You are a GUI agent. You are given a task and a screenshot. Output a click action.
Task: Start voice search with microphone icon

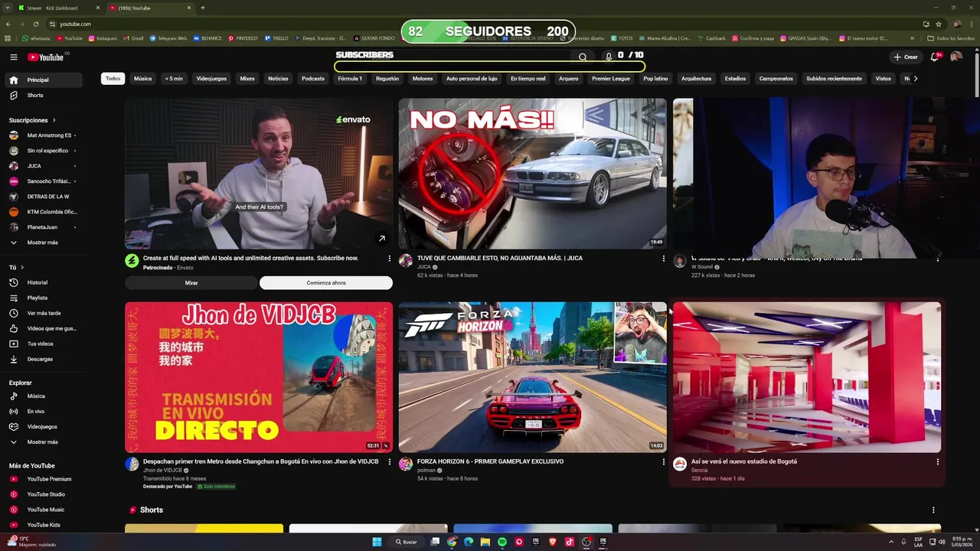pyautogui.click(x=608, y=57)
